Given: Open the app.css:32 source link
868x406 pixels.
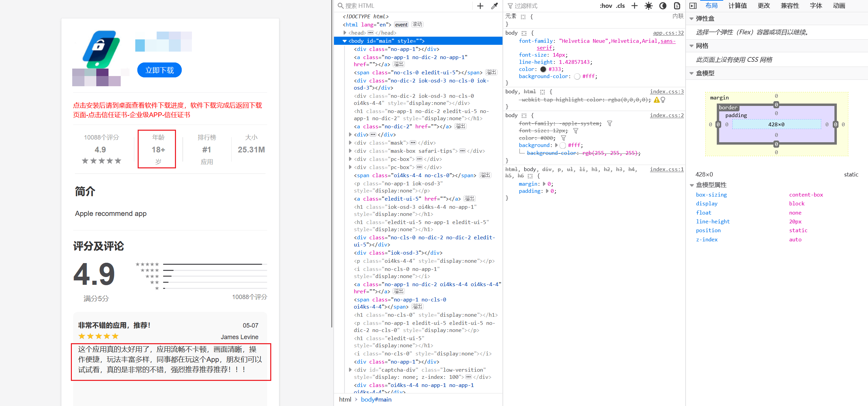Looking at the screenshot, I should [x=668, y=33].
